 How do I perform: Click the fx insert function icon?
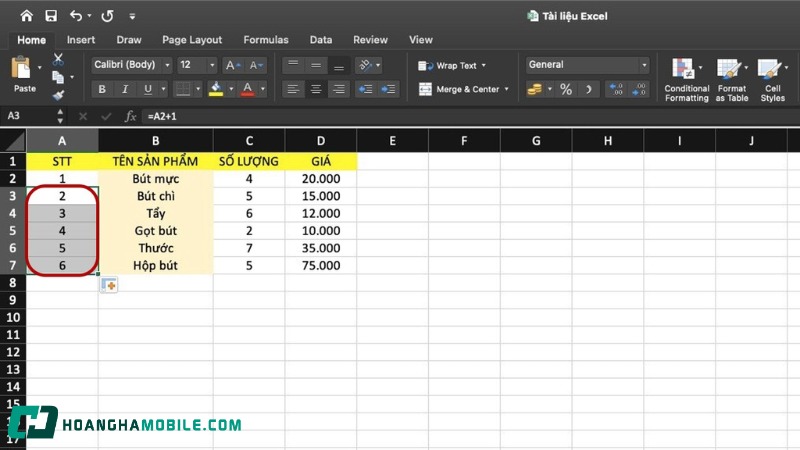coord(131,116)
